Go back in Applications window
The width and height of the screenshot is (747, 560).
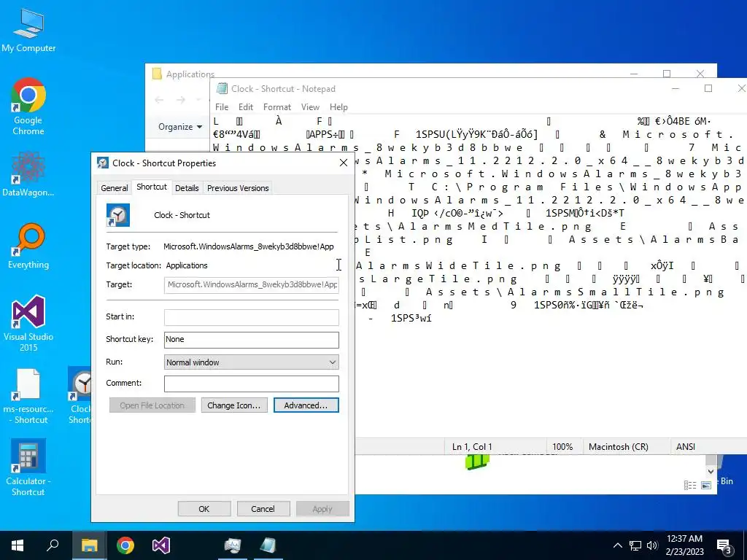click(x=160, y=99)
